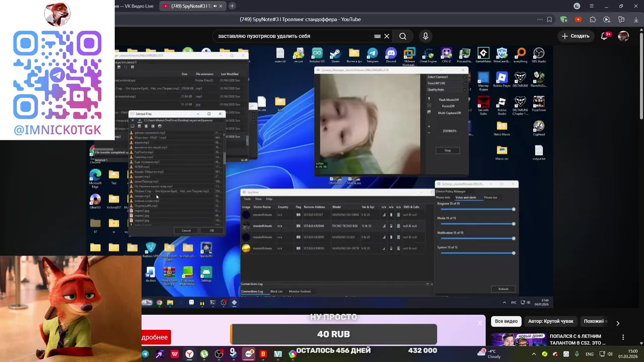The width and height of the screenshot is (644, 362).
Task: Click the Cuphead desktop icon
Action: click(x=539, y=129)
